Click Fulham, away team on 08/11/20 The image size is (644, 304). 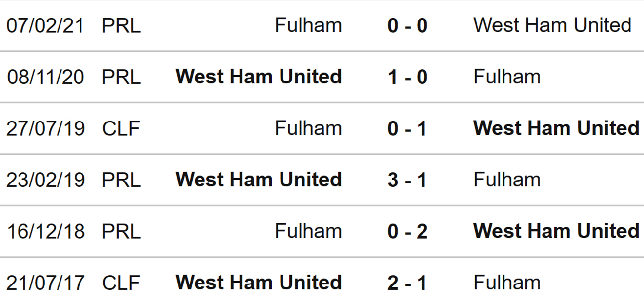(507, 77)
